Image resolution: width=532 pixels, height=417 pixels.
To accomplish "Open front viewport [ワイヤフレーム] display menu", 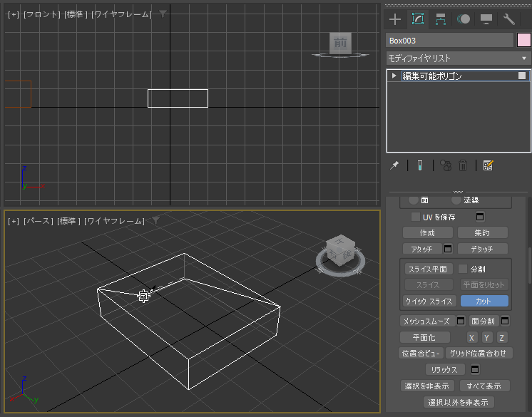I will [121, 14].
